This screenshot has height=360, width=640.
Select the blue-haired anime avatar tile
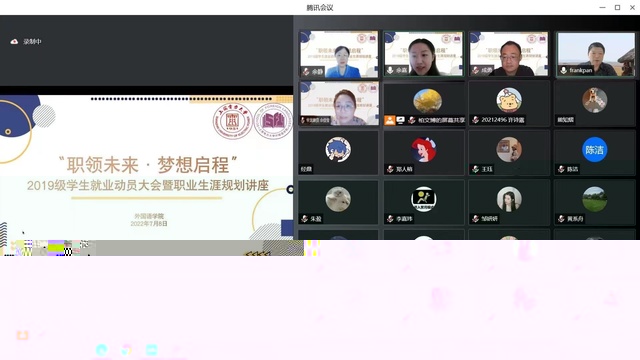click(x=338, y=153)
